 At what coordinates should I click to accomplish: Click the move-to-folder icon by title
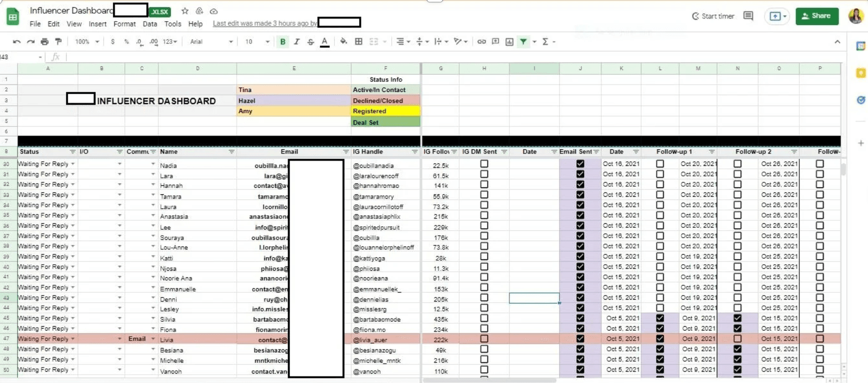(199, 11)
